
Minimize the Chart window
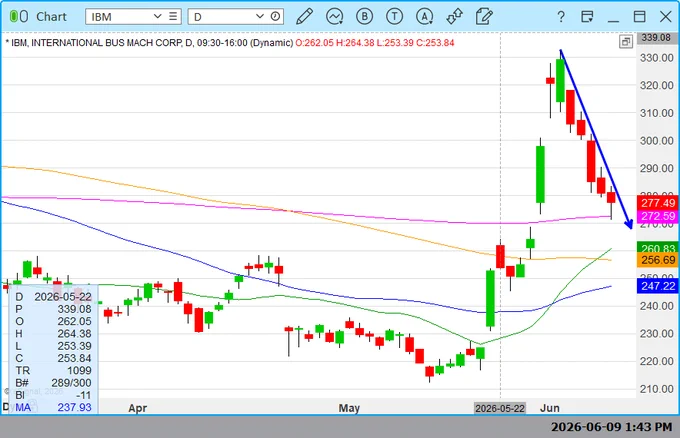[x=613, y=20]
